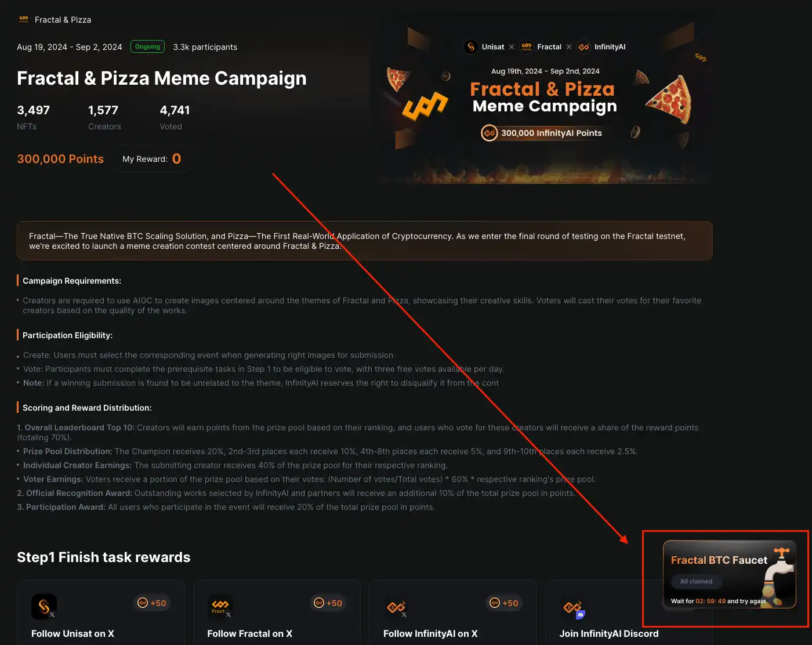Click the Fractal logo icon on task card

point(220,607)
